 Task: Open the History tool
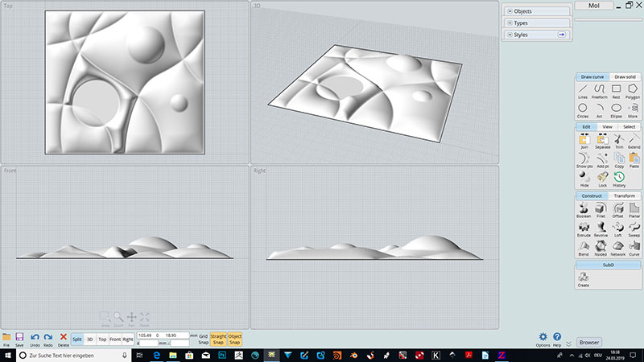click(x=619, y=179)
